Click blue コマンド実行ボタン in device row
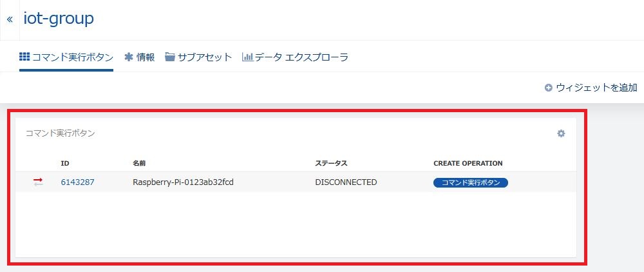 coord(471,183)
